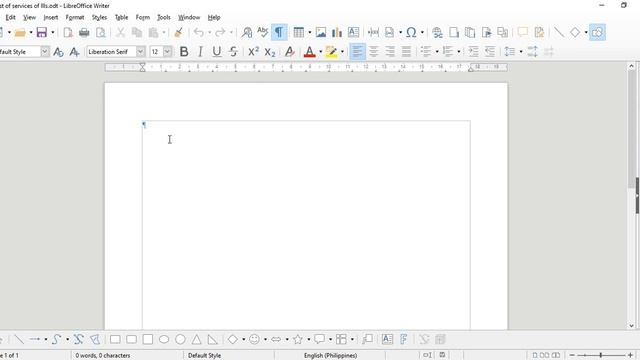Open the Insert menu
Screen dimensions: 640x360
point(51,18)
